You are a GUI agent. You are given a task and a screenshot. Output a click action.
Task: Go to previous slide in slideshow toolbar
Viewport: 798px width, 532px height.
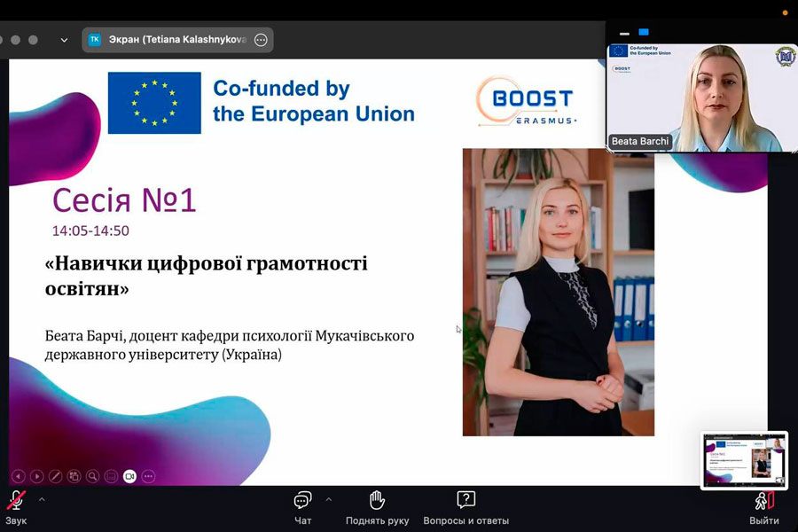pyautogui.click(x=19, y=476)
